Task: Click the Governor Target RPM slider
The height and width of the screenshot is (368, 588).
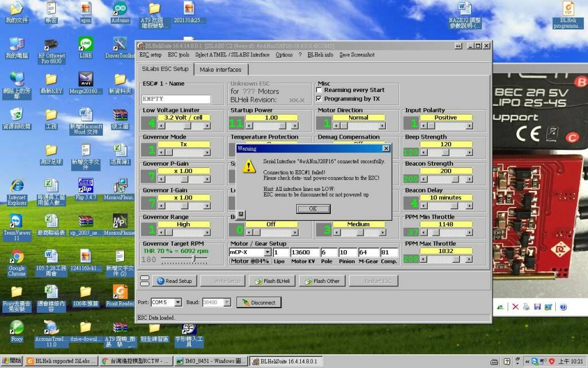Action: [x=184, y=259]
